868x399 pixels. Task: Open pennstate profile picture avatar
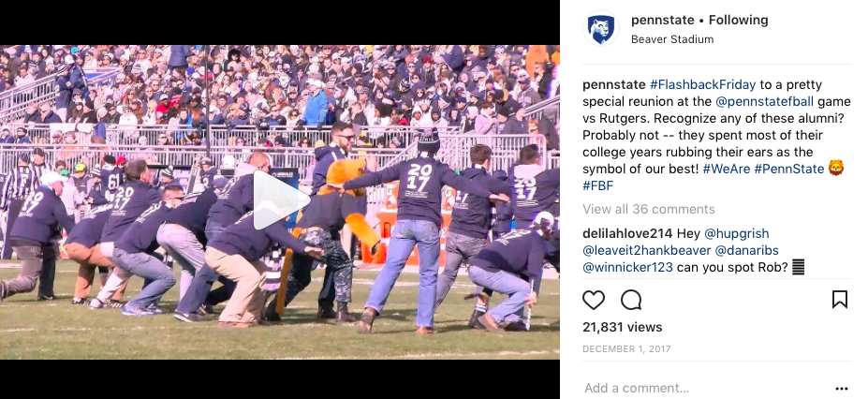pyautogui.click(x=600, y=28)
